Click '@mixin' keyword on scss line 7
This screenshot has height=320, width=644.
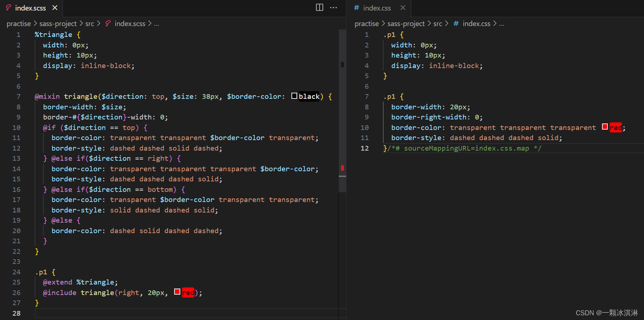point(47,97)
